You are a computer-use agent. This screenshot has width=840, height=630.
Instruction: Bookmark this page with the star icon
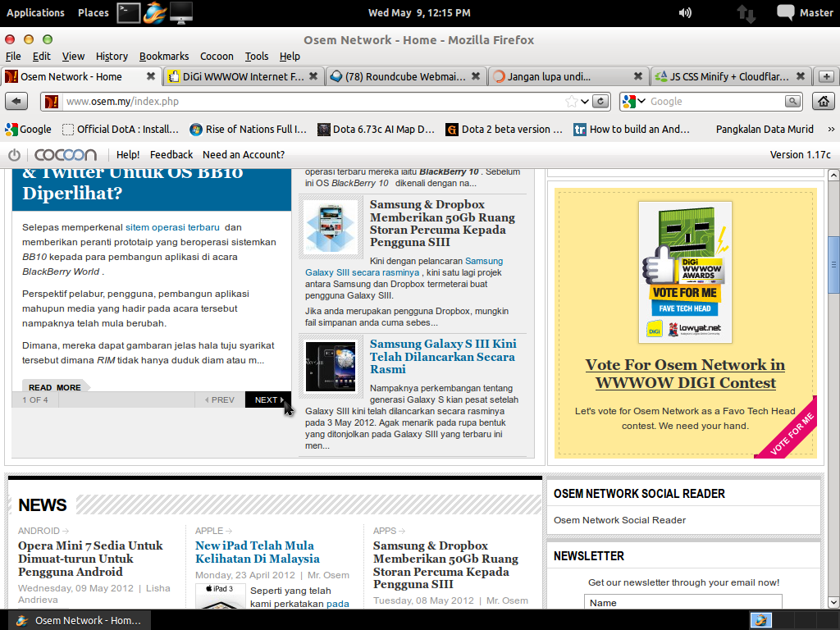572,101
